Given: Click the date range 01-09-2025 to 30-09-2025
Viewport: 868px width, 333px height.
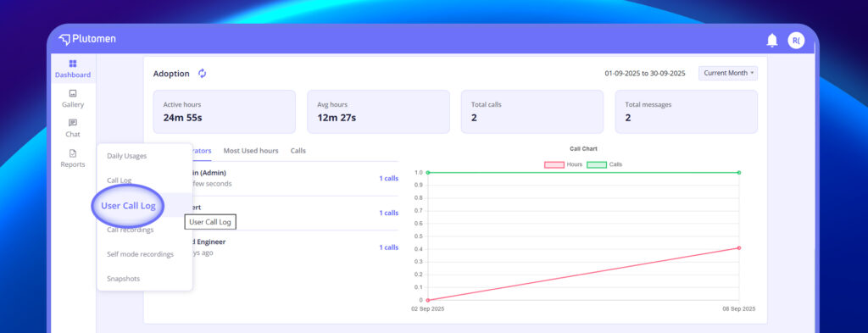Looking at the screenshot, I should pyautogui.click(x=645, y=73).
